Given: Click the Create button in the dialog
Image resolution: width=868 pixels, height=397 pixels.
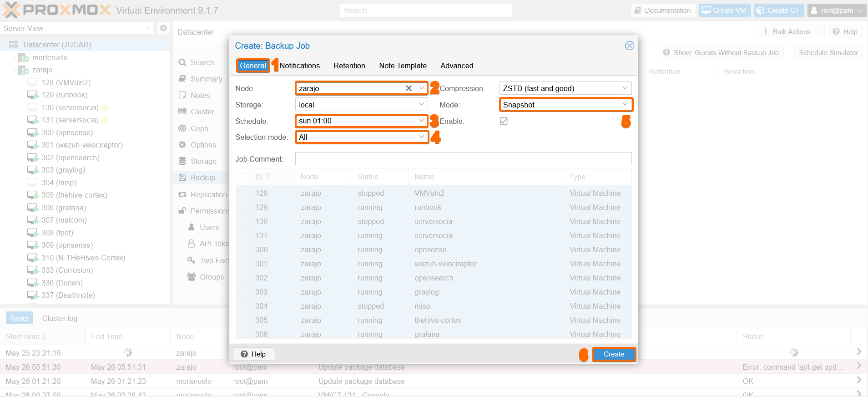Looking at the screenshot, I should (614, 354).
